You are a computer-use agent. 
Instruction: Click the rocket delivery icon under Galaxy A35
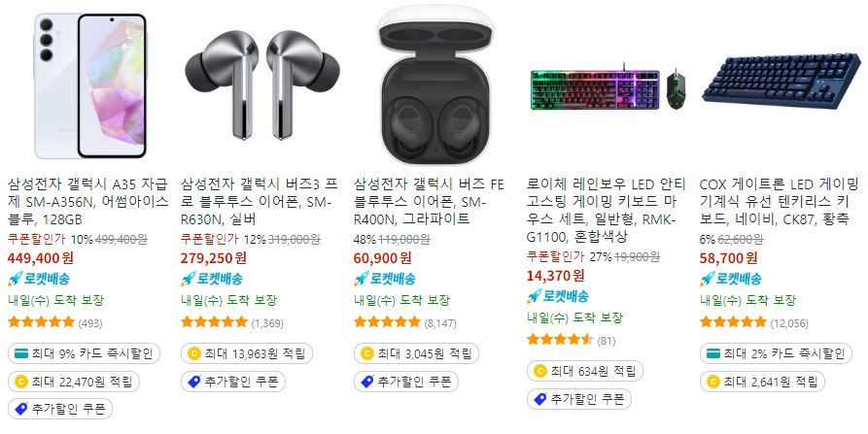[x=15, y=280]
